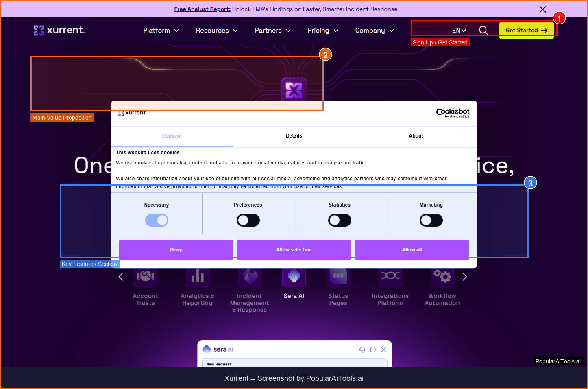Select the Workflow Automation gears icon
The height and width of the screenshot is (389, 588).
coord(442,277)
